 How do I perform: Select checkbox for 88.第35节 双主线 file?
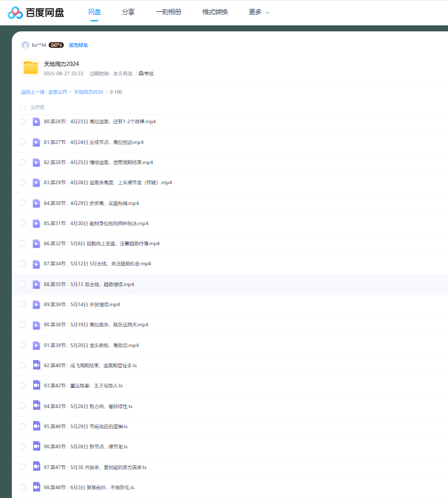[22, 284]
